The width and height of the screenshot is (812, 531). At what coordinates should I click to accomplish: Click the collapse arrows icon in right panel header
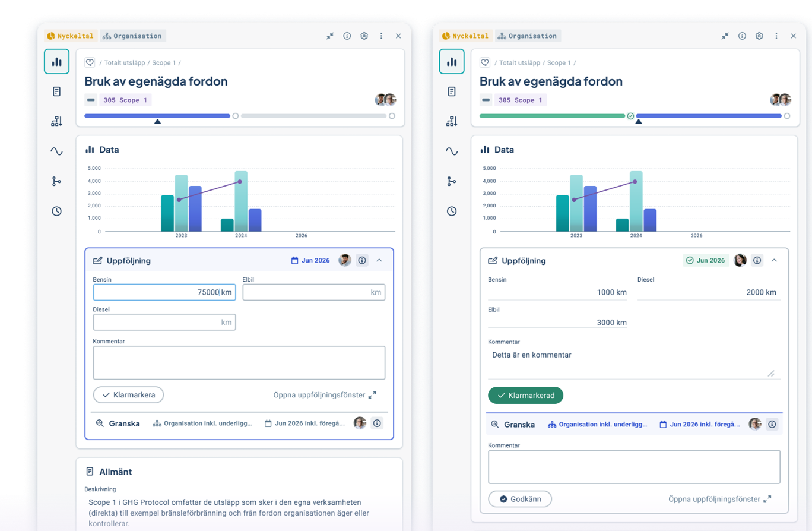(725, 36)
